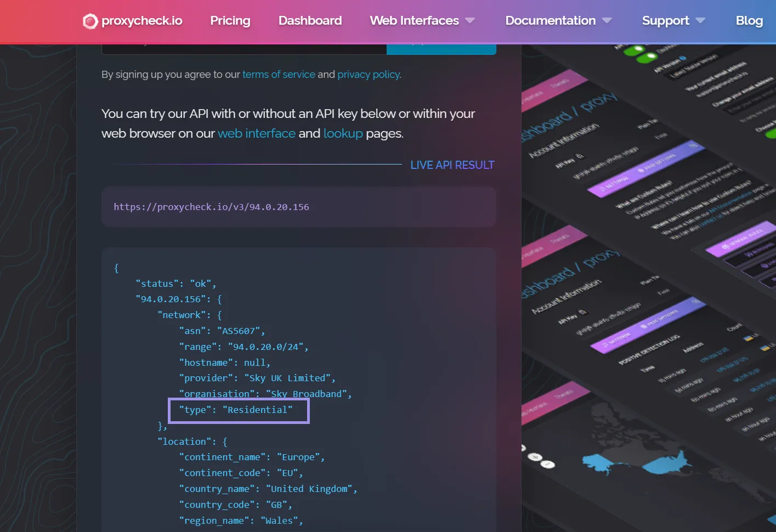Follow the lookup pages link

pyautogui.click(x=343, y=133)
